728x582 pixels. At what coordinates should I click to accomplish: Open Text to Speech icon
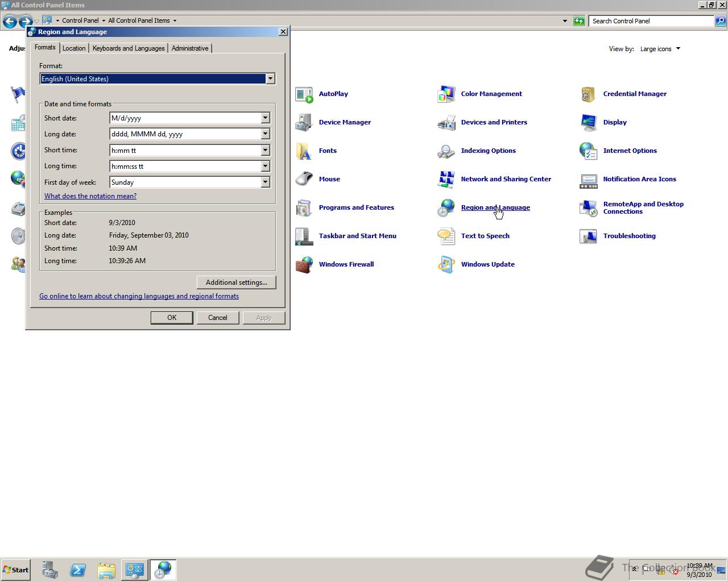446,236
